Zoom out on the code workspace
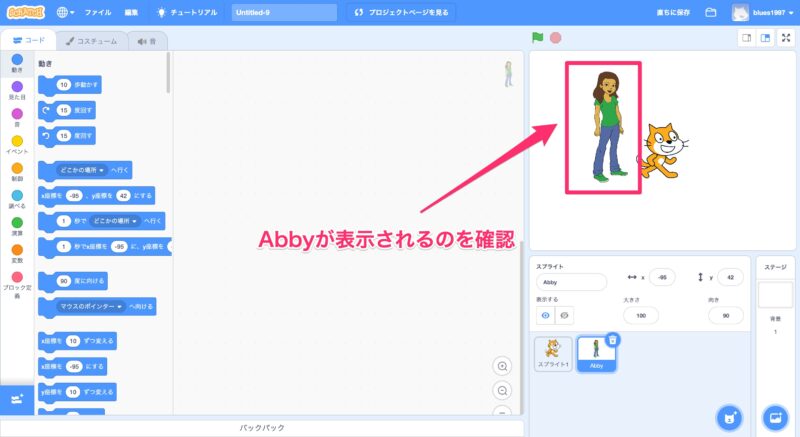Screen dimensions: 800x437 (x=503, y=391)
